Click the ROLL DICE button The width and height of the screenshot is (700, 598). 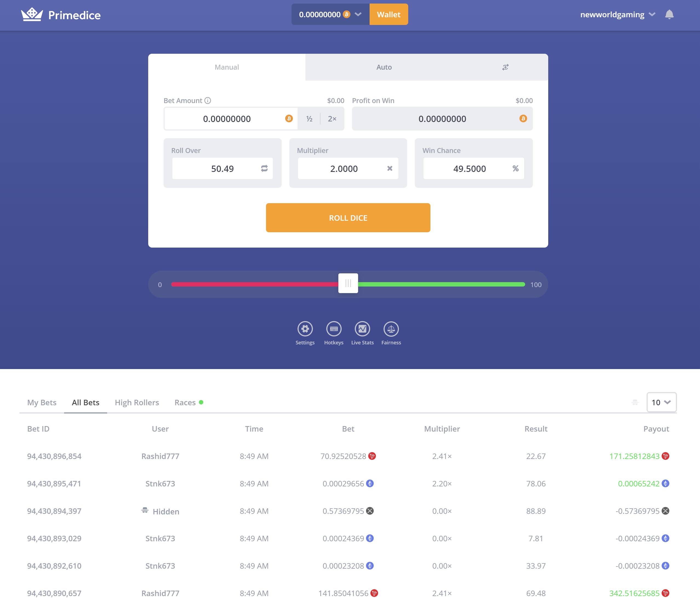pyautogui.click(x=348, y=218)
